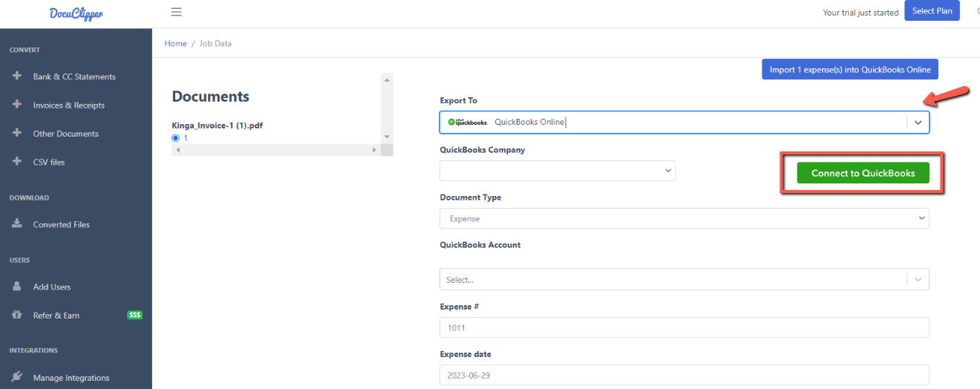
Task: Click the QuickBooks Account Select... field
Action: tap(684, 279)
